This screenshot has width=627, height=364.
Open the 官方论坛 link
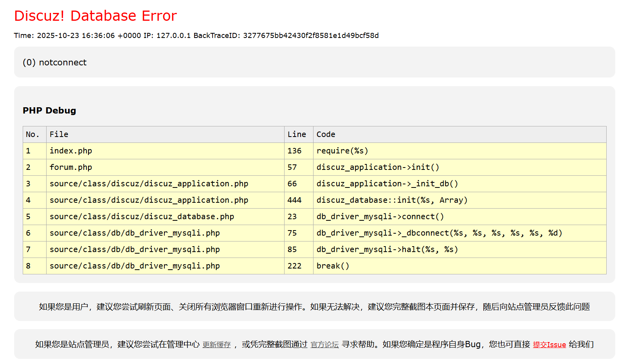point(324,345)
